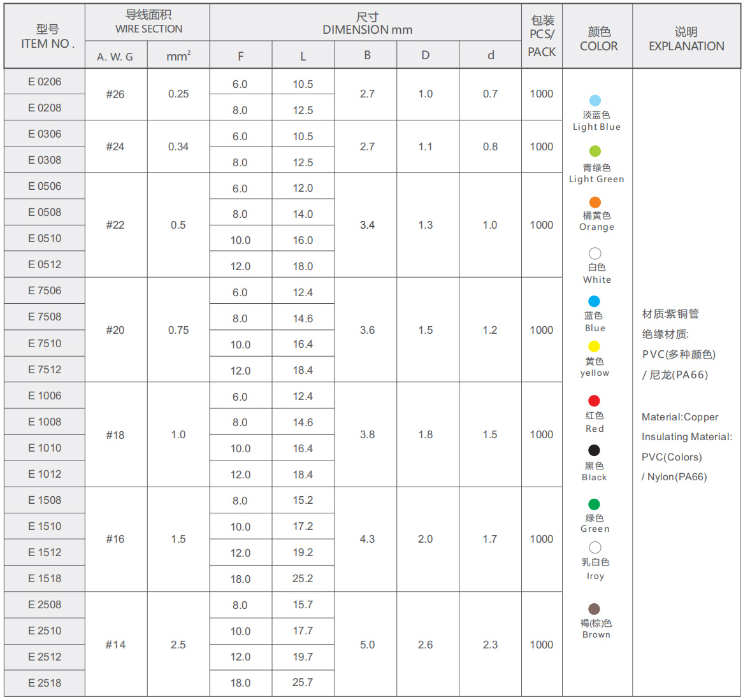The width and height of the screenshot is (743, 700).
Task: Click the WIRE SECTION header
Action: click(147, 22)
